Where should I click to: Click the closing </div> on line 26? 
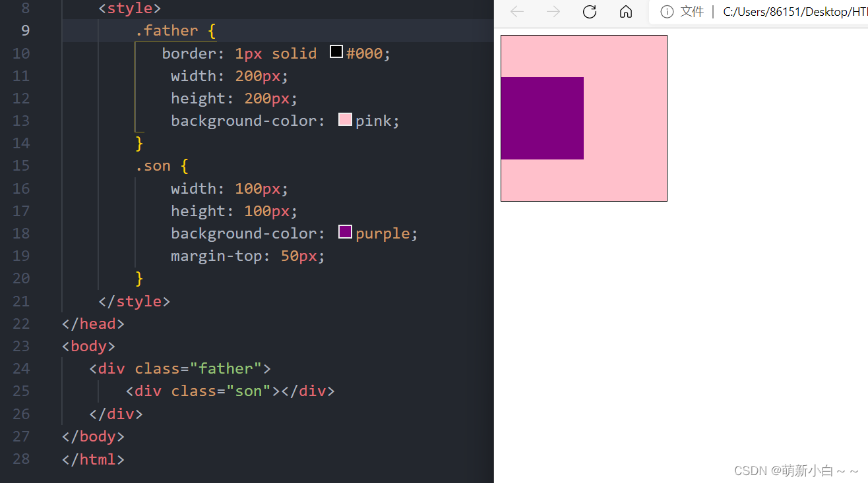click(116, 414)
